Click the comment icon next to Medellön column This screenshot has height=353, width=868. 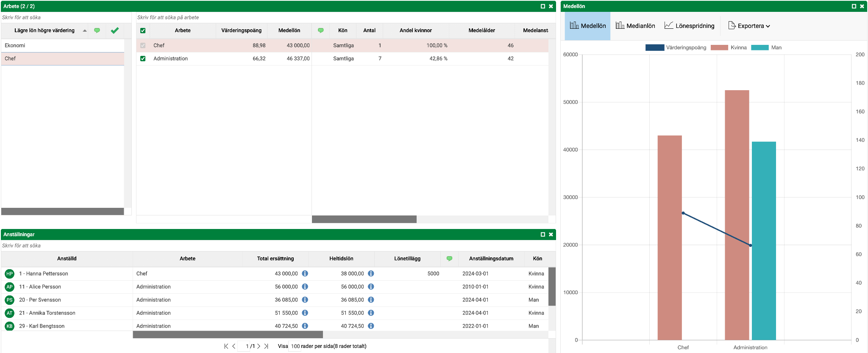pyautogui.click(x=320, y=30)
